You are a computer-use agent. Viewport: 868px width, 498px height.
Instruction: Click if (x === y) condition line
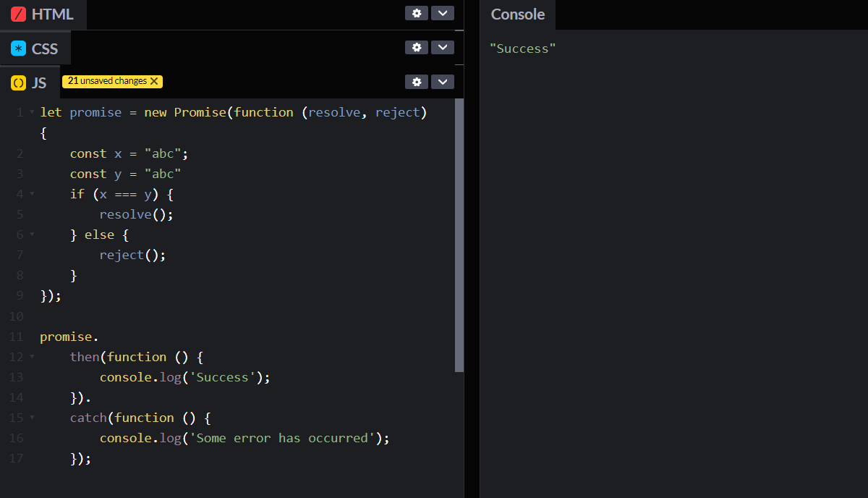click(122, 194)
